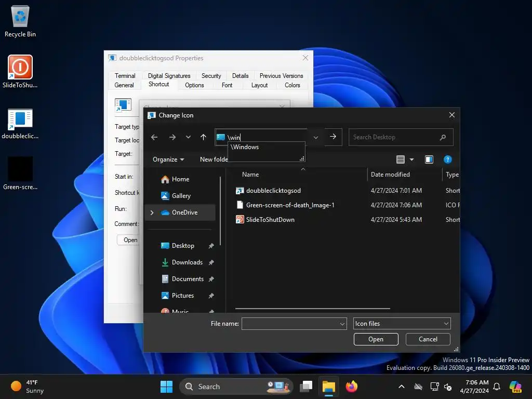Click Cancel in Change Icon dialog
Screen dimensions: 532x399
tap(428, 339)
